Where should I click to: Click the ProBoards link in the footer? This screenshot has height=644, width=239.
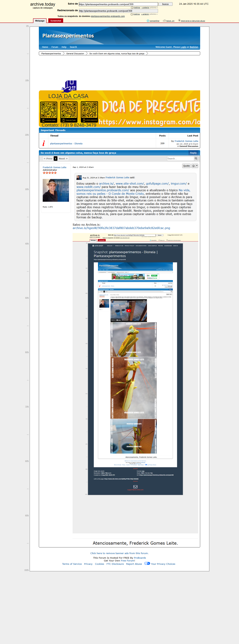(x=140, y=558)
